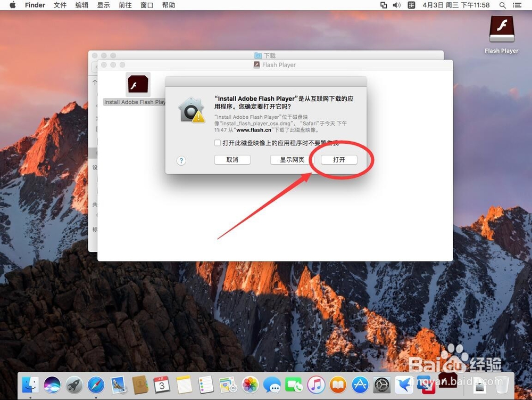
Task: Open Reminders from the Dock
Action: pyautogui.click(x=206, y=385)
